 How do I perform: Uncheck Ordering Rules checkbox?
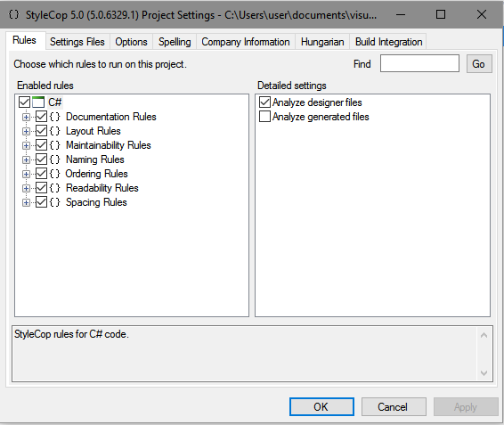[42, 174]
